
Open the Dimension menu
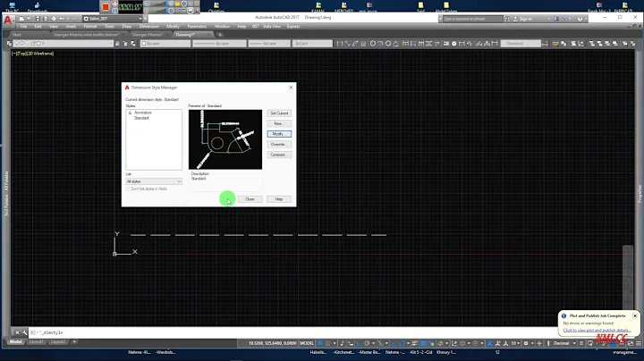[x=148, y=26]
